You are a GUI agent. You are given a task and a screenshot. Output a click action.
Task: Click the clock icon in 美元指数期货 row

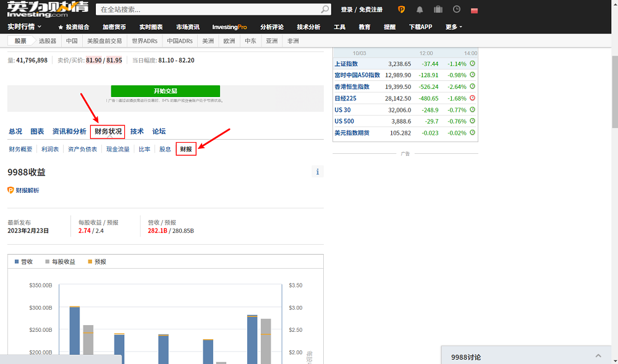472,133
